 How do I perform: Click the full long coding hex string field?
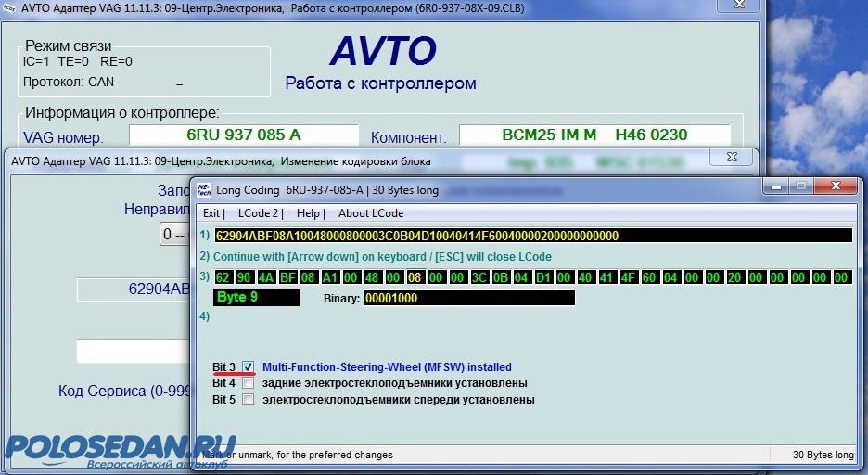(532, 236)
